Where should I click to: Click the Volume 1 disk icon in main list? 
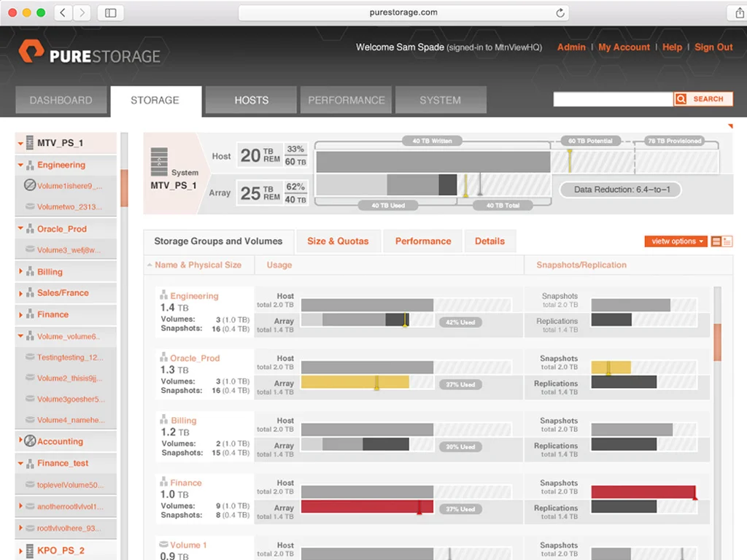point(164,544)
